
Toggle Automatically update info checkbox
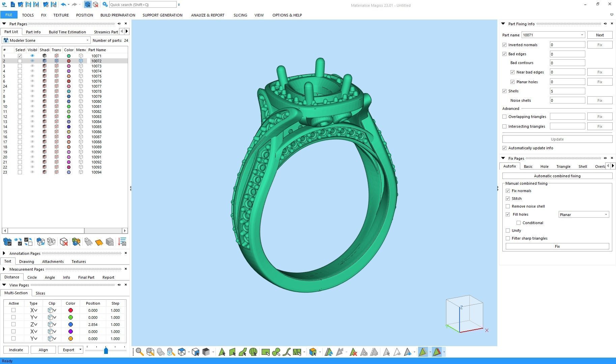[504, 148]
